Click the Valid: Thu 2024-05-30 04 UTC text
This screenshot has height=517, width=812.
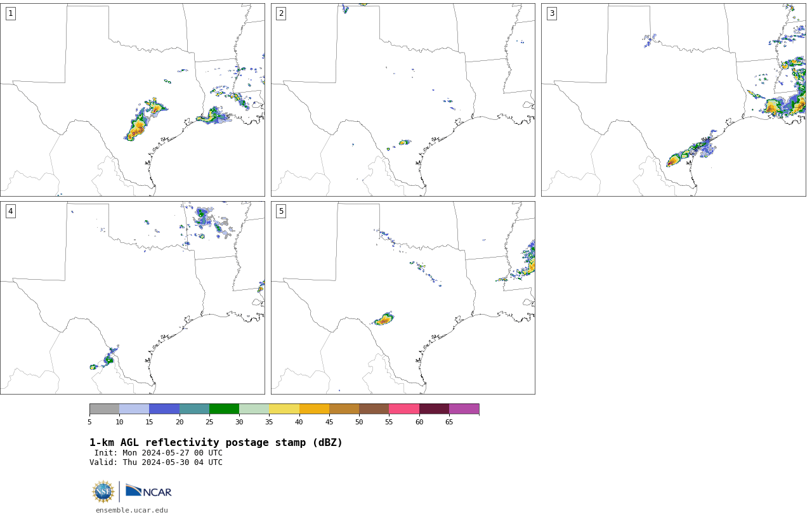(x=156, y=462)
